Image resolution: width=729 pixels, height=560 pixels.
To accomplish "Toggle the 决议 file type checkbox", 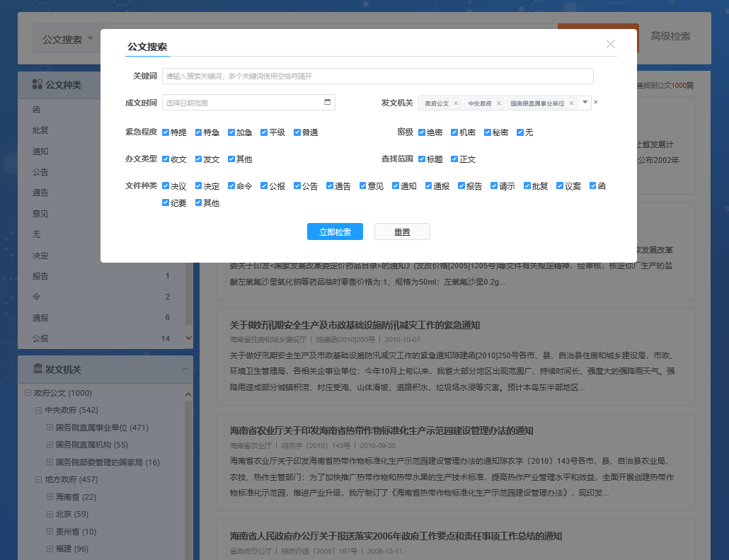I will 166,185.
